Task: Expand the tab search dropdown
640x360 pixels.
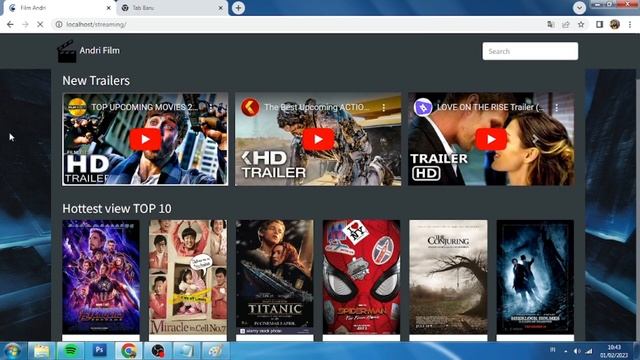Action: pos(579,8)
